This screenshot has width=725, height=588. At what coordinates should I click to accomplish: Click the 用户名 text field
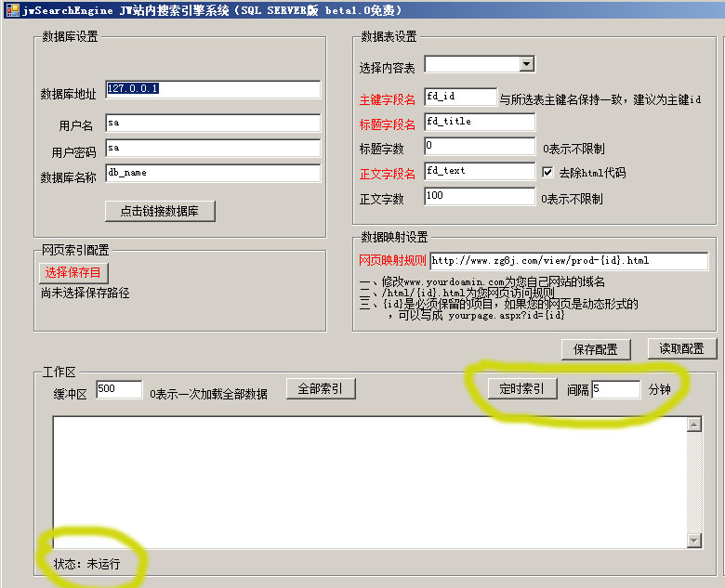pyautogui.click(x=213, y=123)
